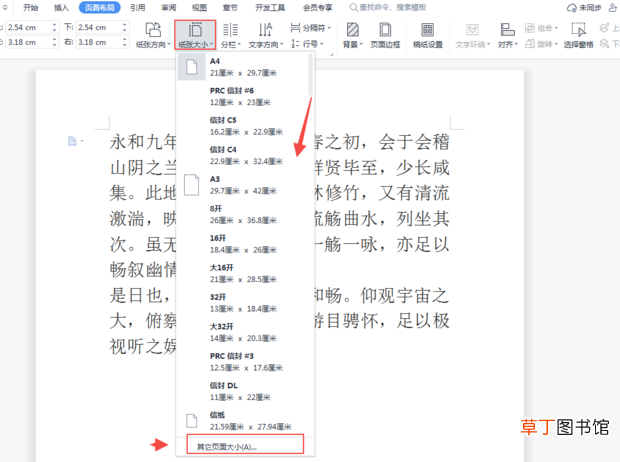Open the 分栏 columns icon

pos(230,30)
